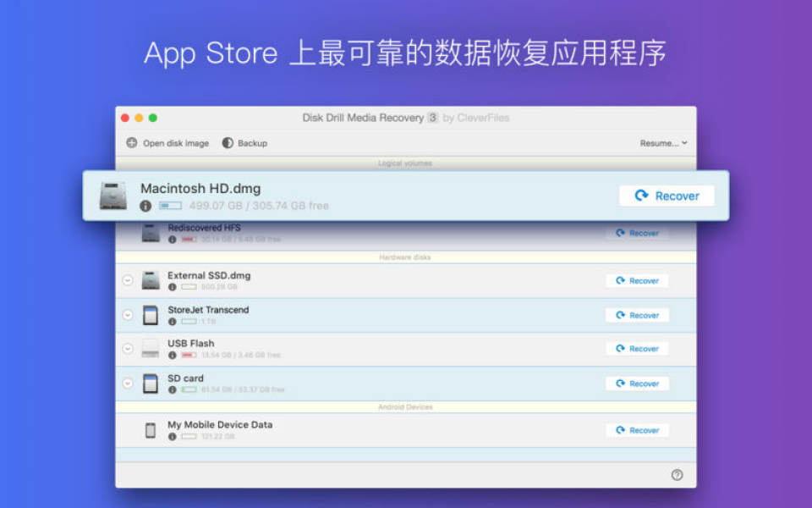Screen dimensions: 812x508
Task: Select the My Mobile Device Data name
Action: click(220, 424)
